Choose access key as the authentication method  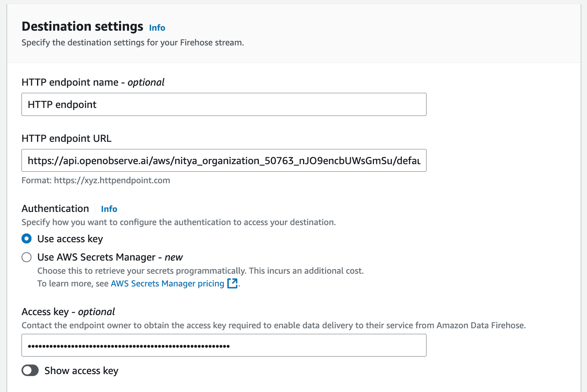(x=26, y=239)
